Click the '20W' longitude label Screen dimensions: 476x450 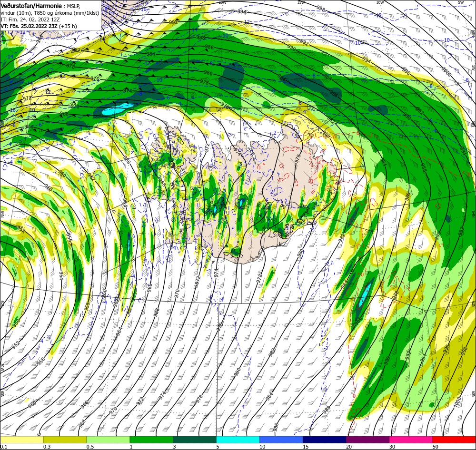(222, 2)
